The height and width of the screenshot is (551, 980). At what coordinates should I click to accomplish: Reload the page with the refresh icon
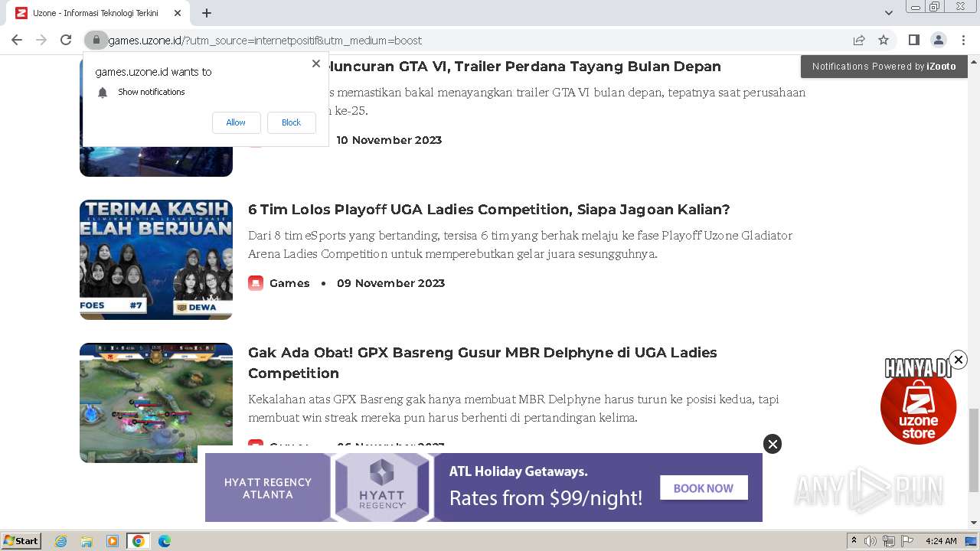[66, 40]
